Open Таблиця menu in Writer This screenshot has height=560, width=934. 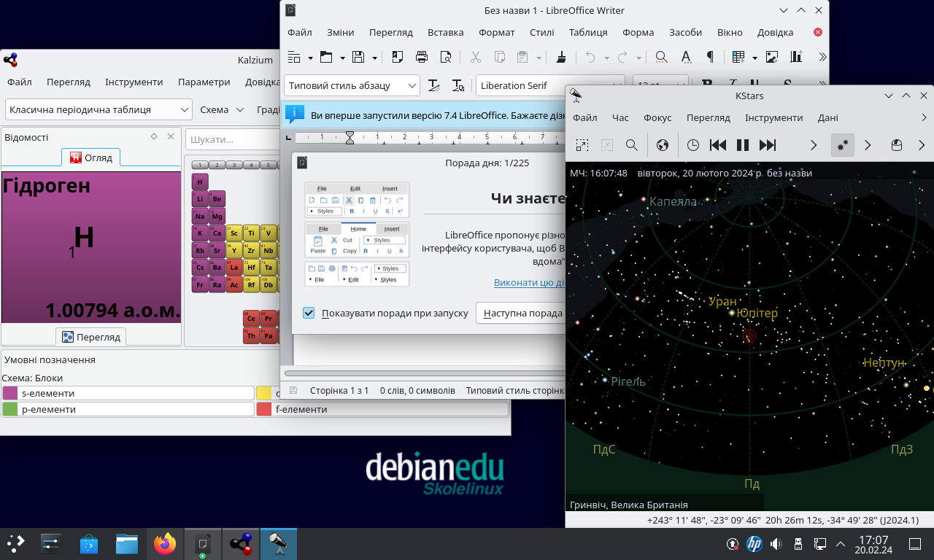tap(588, 32)
